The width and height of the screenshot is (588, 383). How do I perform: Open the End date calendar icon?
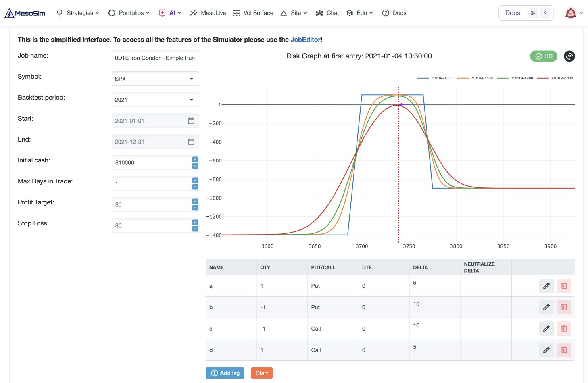[191, 142]
